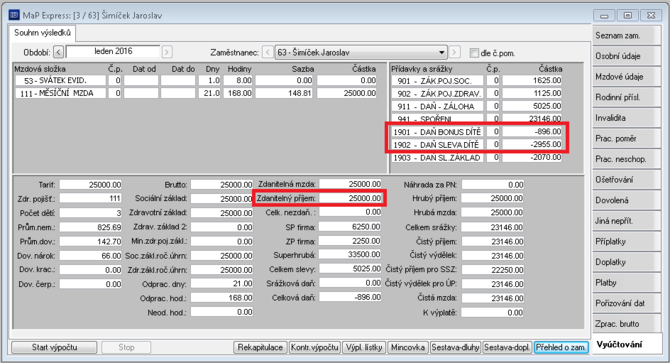670x363 pixels.
Task: Select row '53 - SVÁTEK EVID.'
Action: (x=196, y=80)
